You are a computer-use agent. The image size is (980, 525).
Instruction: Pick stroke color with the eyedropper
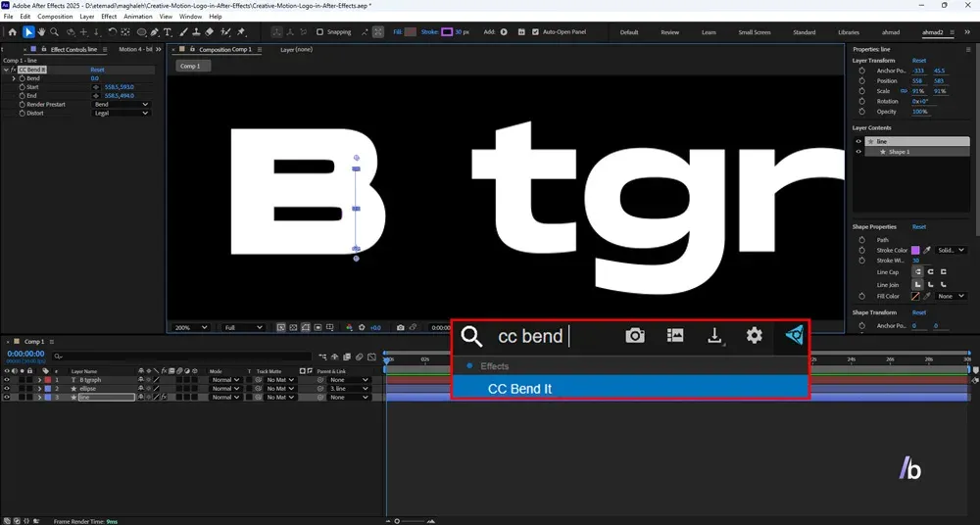927,250
